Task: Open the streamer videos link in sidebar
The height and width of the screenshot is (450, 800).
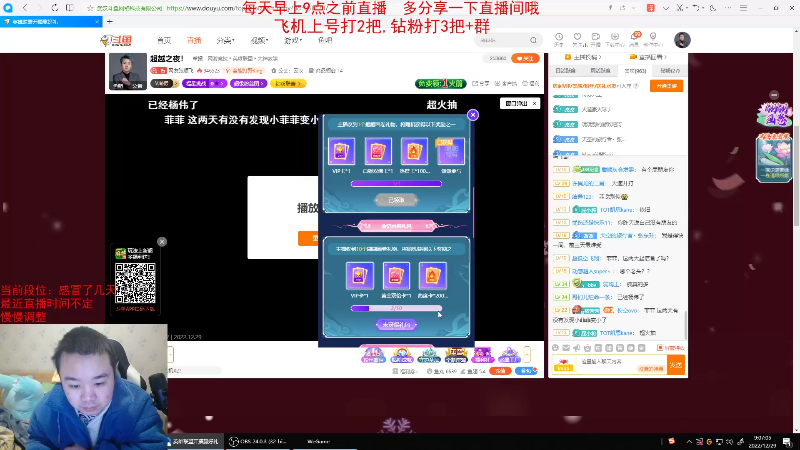Action: click(584, 57)
